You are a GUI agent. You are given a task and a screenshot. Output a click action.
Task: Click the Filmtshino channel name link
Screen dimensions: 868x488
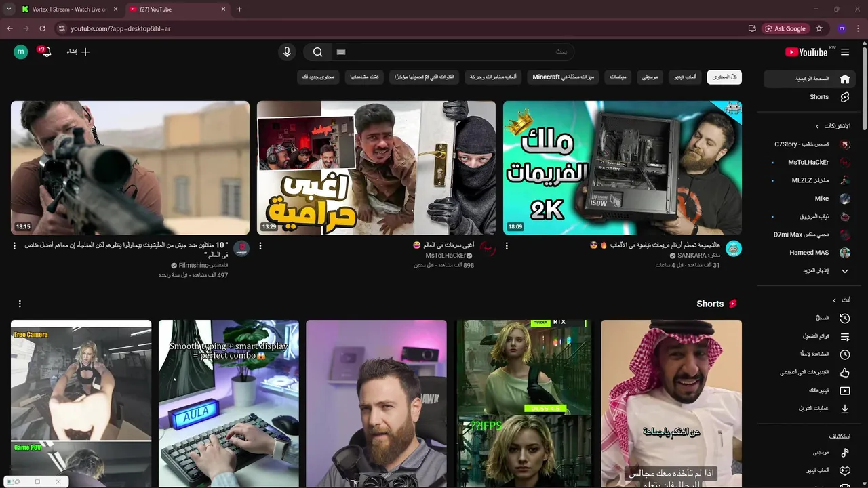pos(203,266)
